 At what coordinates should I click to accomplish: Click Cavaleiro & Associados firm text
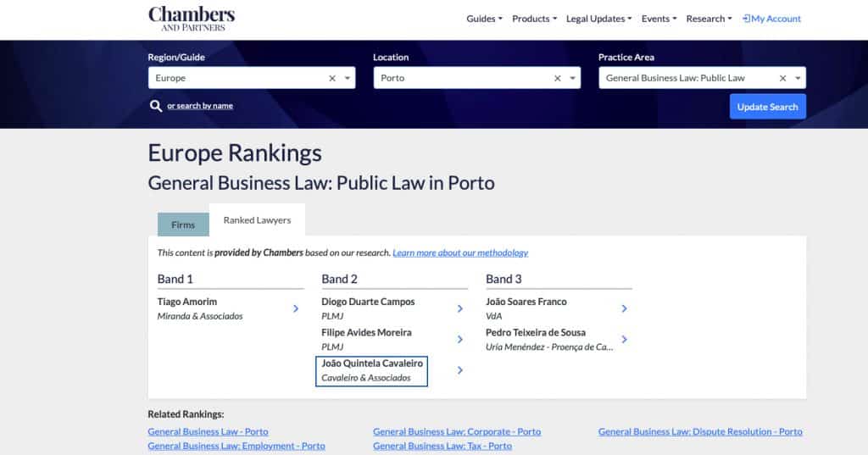pos(366,378)
